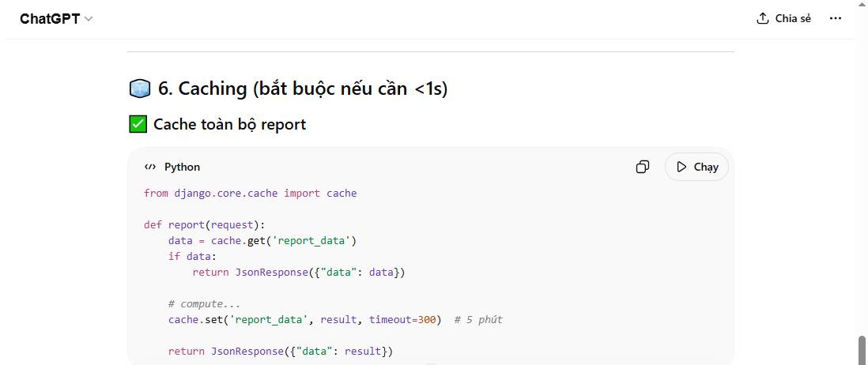Click the "Cache toàn bộ report" subheading

[229, 124]
